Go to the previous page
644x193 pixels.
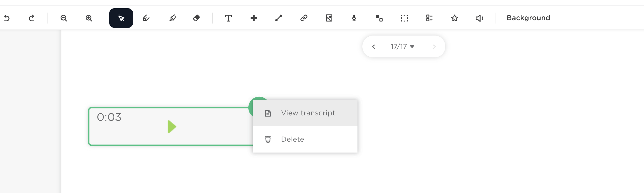coord(374,47)
